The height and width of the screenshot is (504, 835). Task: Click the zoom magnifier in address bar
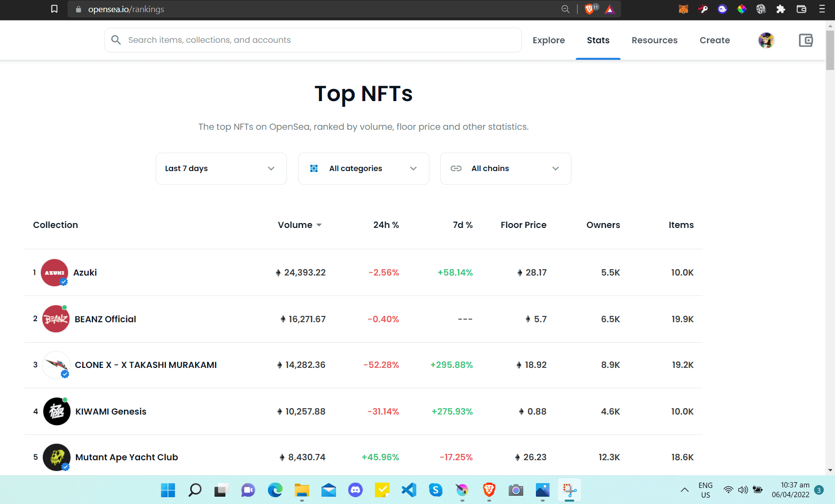click(565, 9)
